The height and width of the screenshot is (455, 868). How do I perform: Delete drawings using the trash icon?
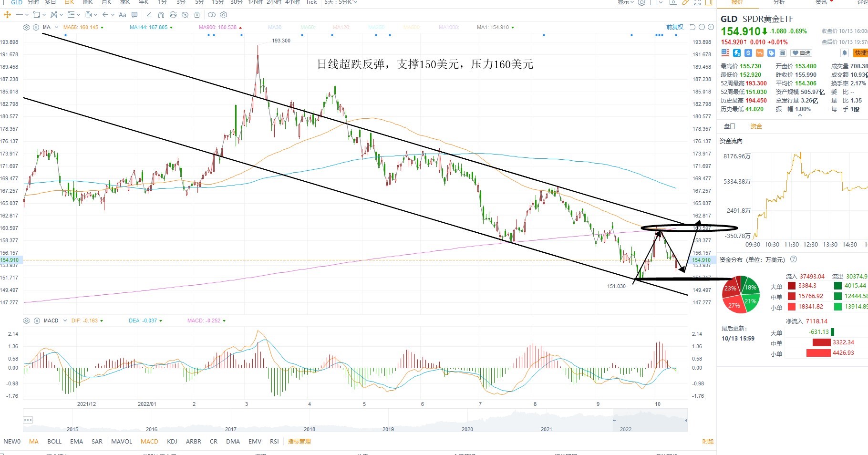197,15
